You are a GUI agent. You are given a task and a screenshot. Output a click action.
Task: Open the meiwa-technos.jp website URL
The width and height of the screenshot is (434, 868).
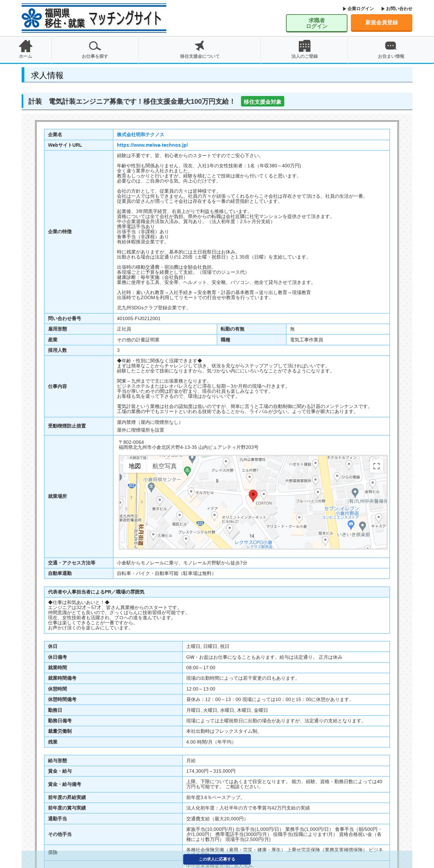(x=152, y=145)
